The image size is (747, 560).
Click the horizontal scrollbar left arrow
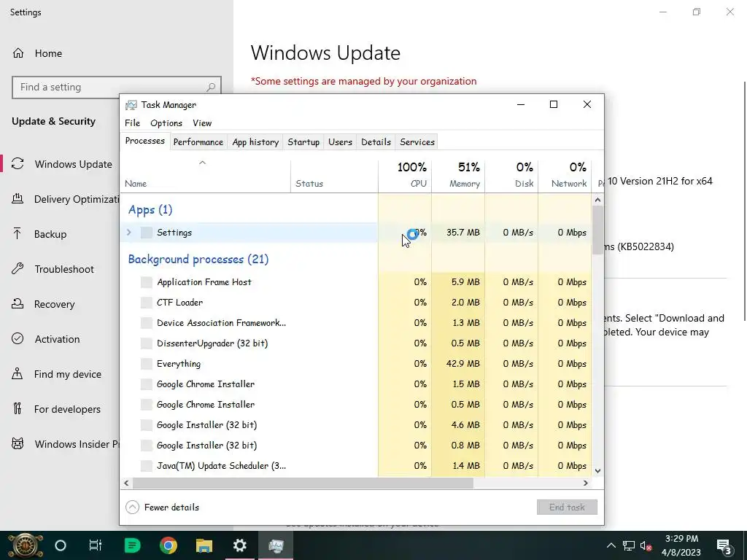pos(126,483)
